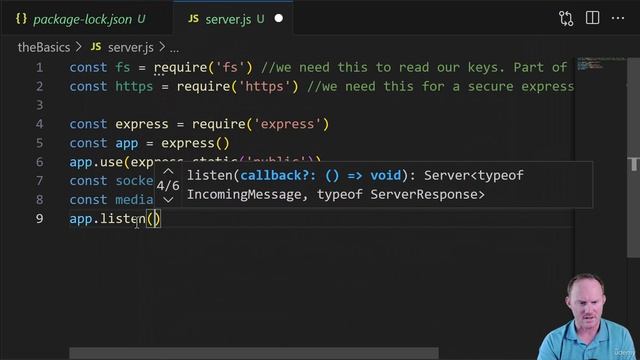The image size is (640, 360).
Task: Click the JS icon in breadcrumb
Action: [96, 47]
